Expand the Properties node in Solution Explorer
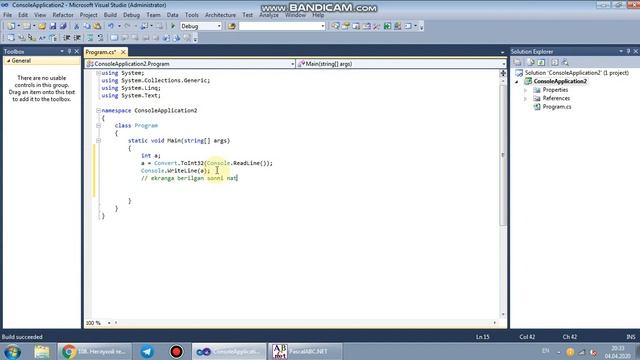The width and height of the screenshot is (640, 360). (x=525, y=90)
